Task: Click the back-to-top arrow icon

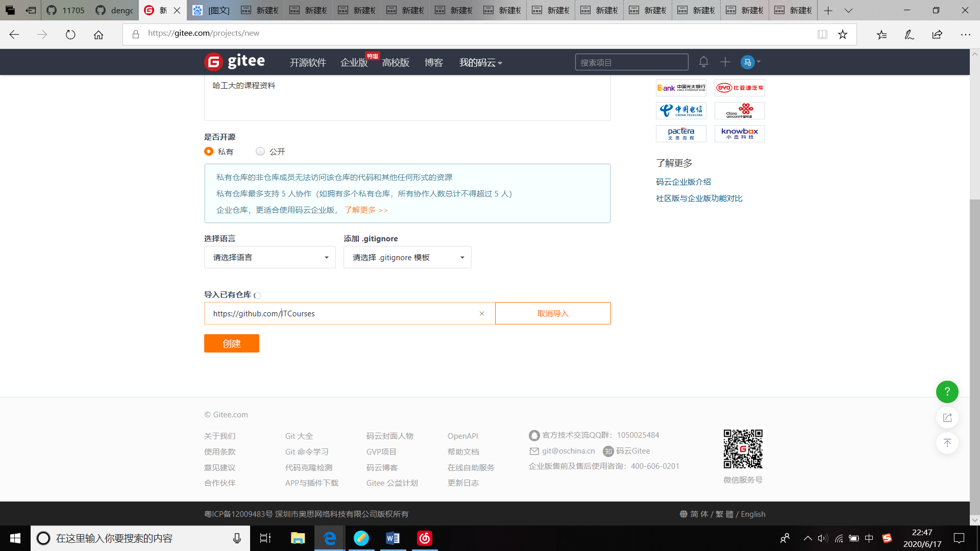Action: (x=947, y=443)
